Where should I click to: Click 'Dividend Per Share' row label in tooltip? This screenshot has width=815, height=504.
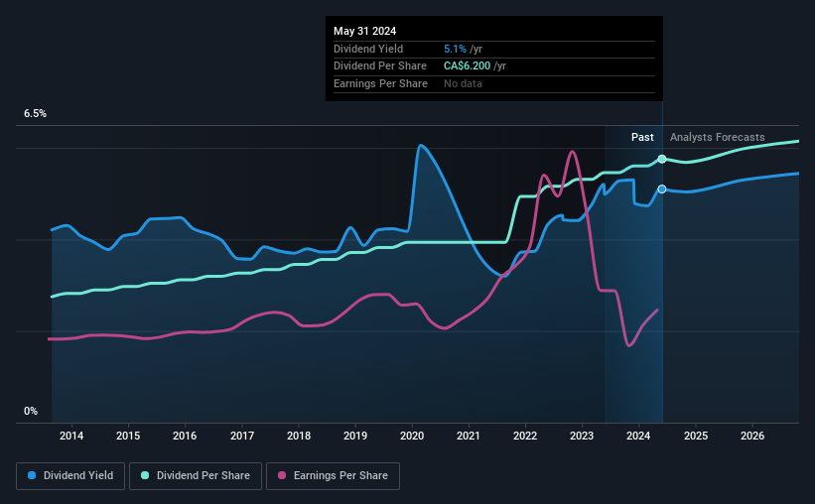click(x=380, y=66)
